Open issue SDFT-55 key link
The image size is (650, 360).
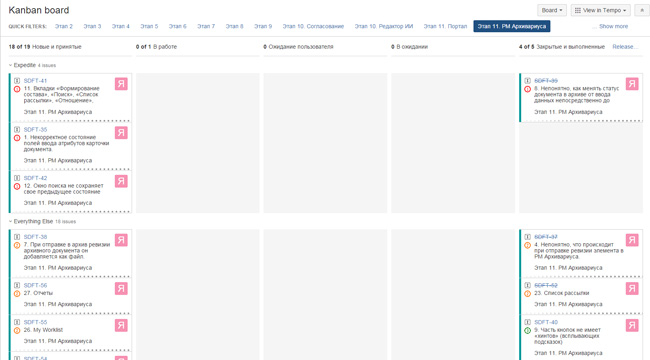coord(35,322)
